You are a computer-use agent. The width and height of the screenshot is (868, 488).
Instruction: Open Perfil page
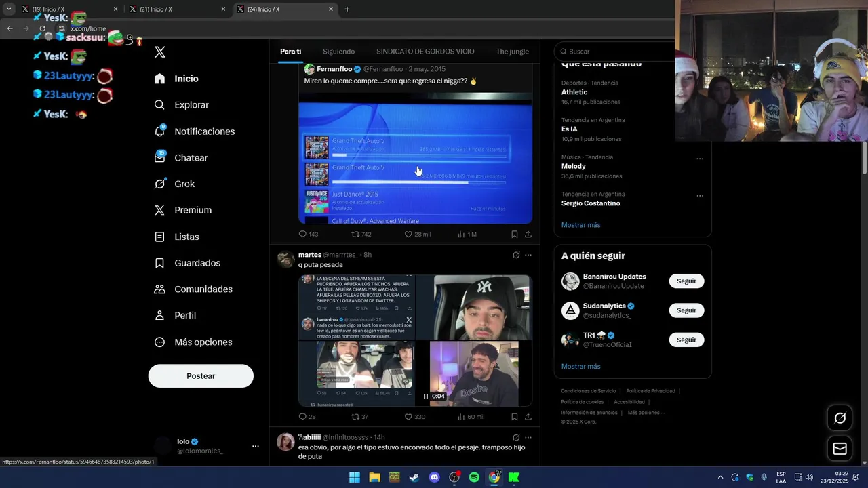(176, 315)
